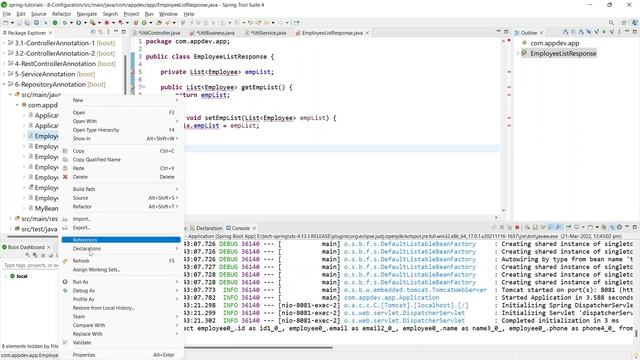Viewport: 640px width, 360px height.
Task: Minimize the editor area
Action: tap(498, 32)
